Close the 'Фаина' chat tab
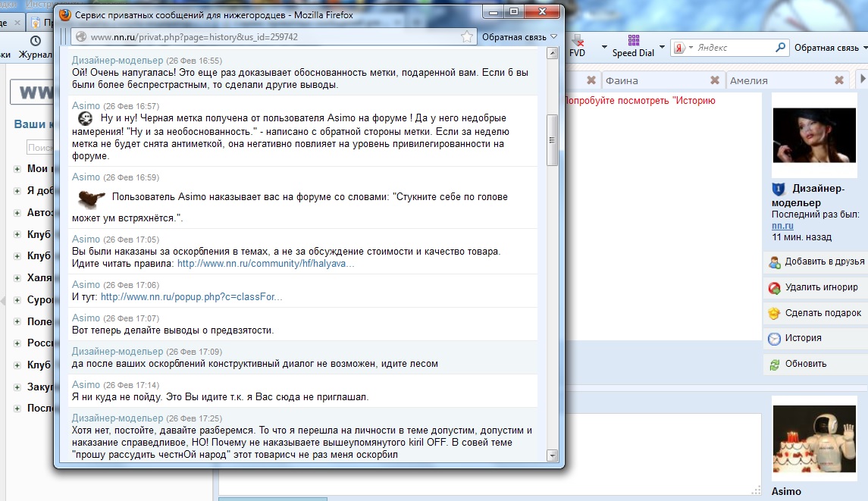The image size is (868, 501). point(715,80)
